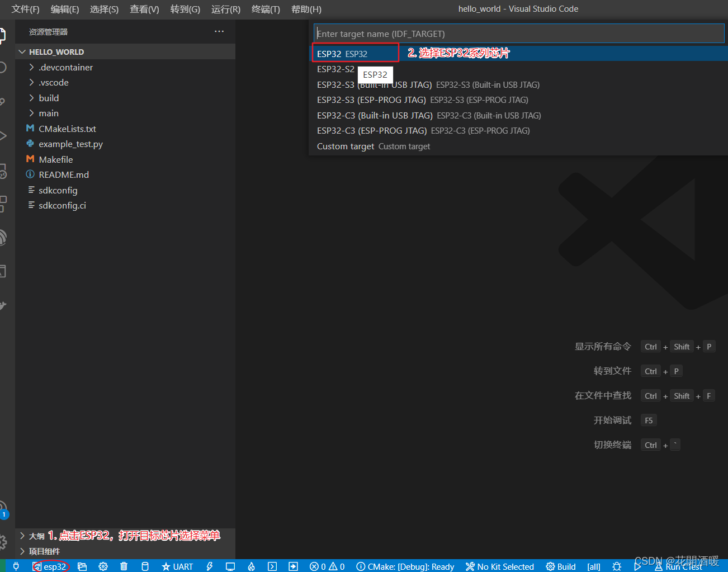Select ESP32-C3 (Built-in USB JTAG) target

518,115
